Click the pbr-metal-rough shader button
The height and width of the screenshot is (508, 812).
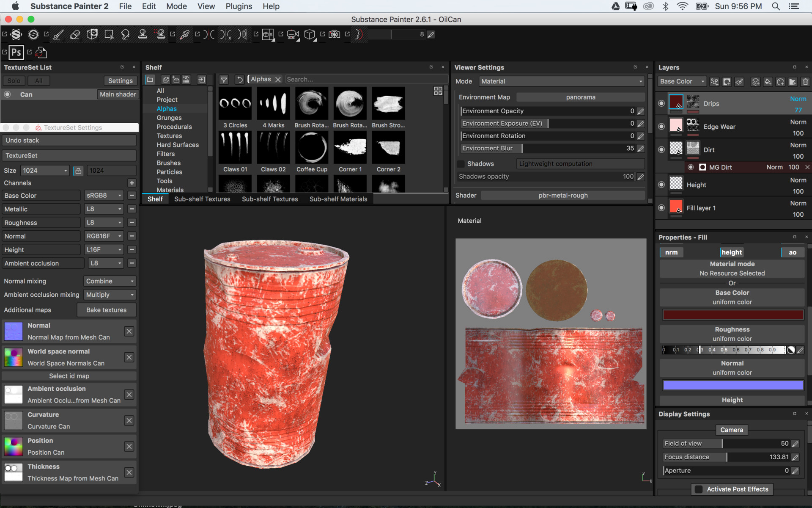click(563, 196)
